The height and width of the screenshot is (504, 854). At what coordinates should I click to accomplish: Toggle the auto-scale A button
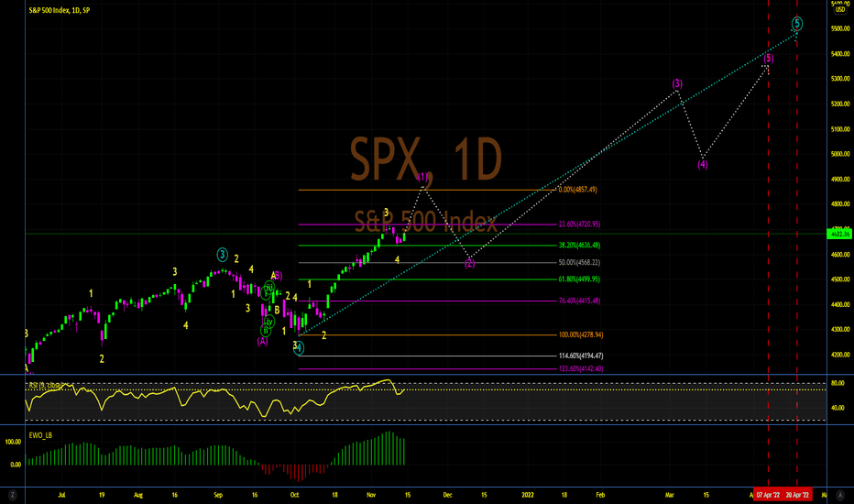[x=840, y=495]
